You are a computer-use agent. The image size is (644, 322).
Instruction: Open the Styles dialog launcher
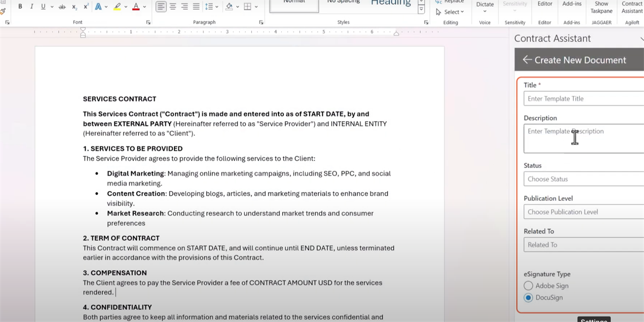click(x=426, y=23)
